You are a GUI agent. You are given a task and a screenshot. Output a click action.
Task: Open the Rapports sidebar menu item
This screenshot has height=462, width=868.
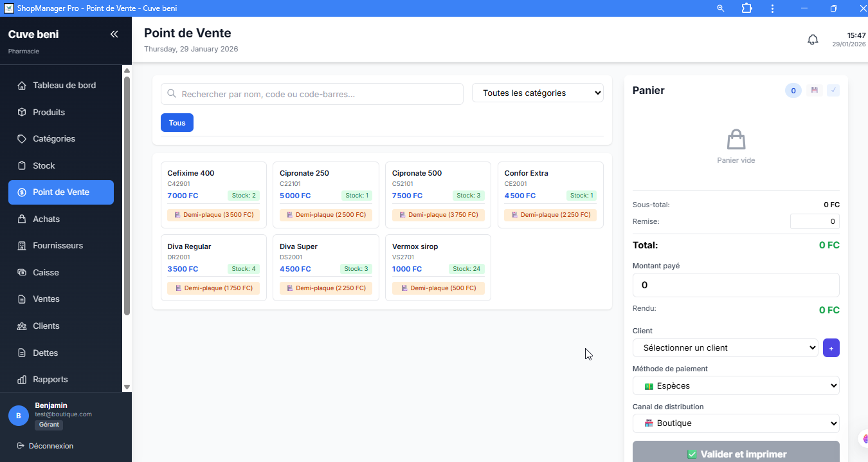pyautogui.click(x=50, y=380)
